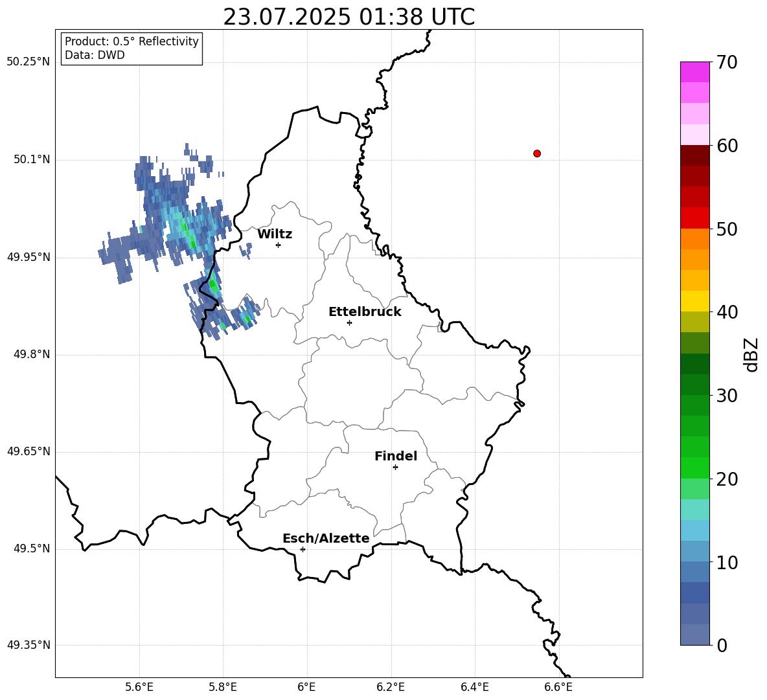
Task: Click the 20 tick on colorbar
Action: point(727,479)
